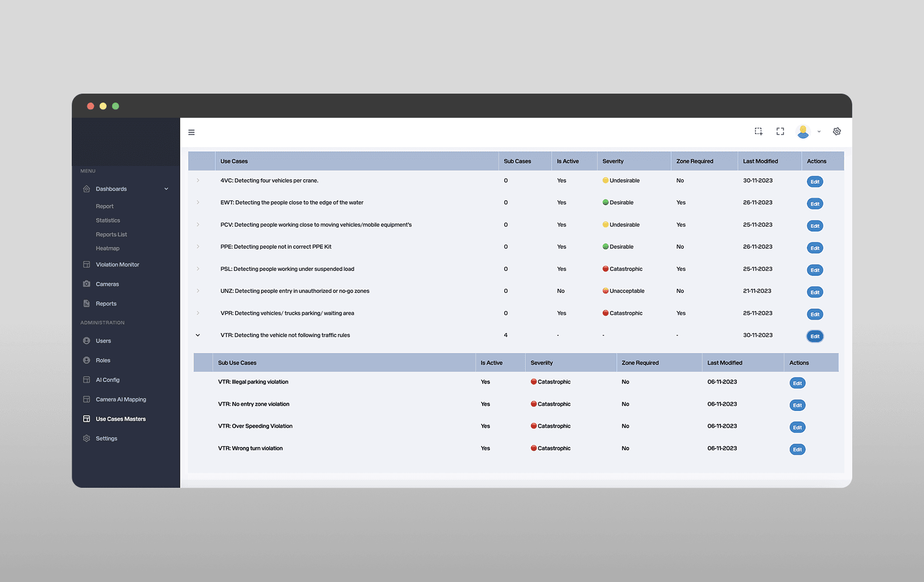The height and width of the screenshot is (582, 924).
Task: Go to Reports List submenu item
Action: tap(111, 234)
